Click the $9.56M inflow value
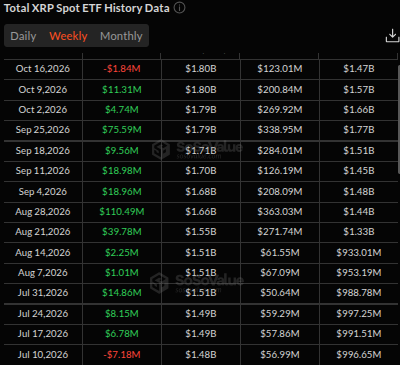 click(x=122, y=151)
